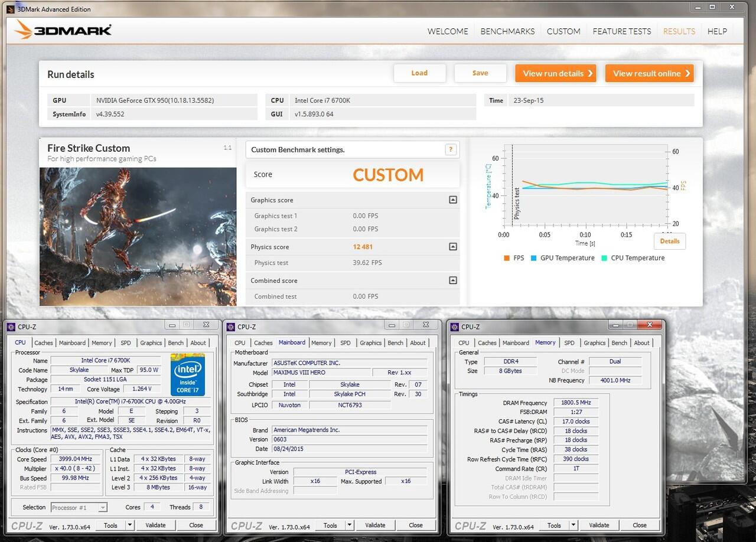Open Bench tab in middle CPU-Z window
The width and height of the screenshot is (756, 542).
pyautogui.click(x=396, y=343)
